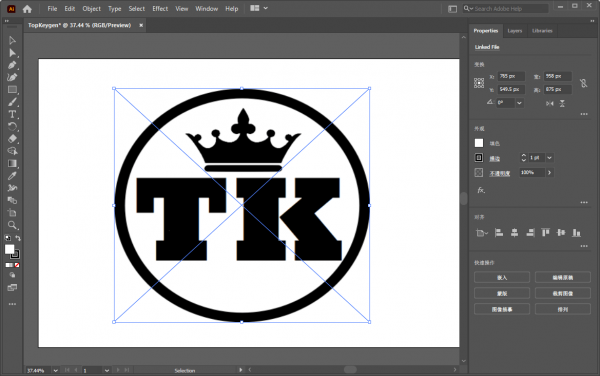Click the Arrange quick action button
This screenshot has width=600, height=376.
(562, 309)
